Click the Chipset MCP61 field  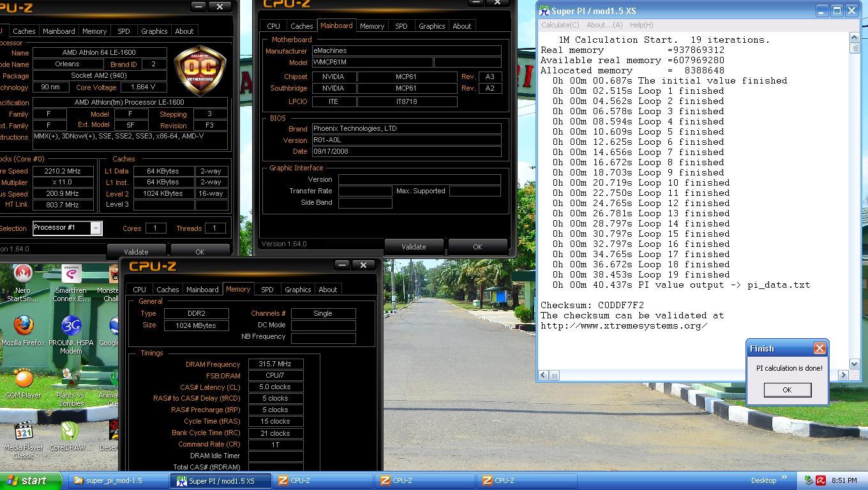click(x=407, y=77)
